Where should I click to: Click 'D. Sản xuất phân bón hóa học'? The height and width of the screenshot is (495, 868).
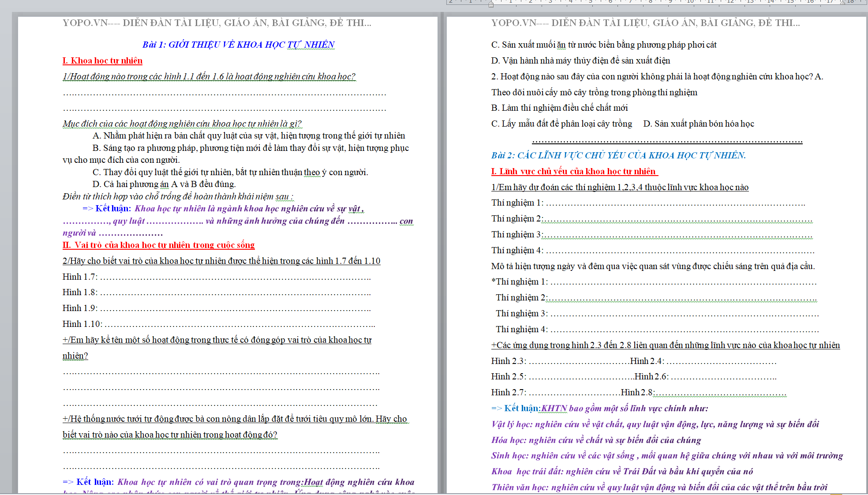[699, 124]
